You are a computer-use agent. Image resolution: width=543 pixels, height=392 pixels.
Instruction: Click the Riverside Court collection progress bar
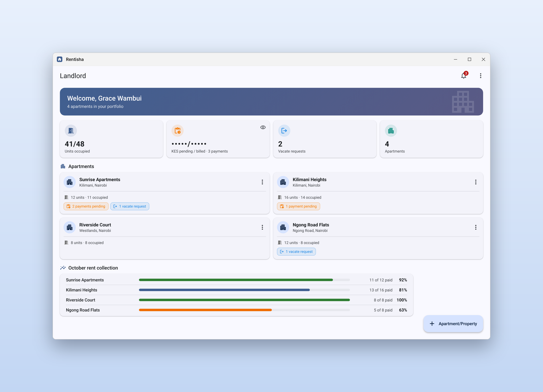(x=244, y=300)
